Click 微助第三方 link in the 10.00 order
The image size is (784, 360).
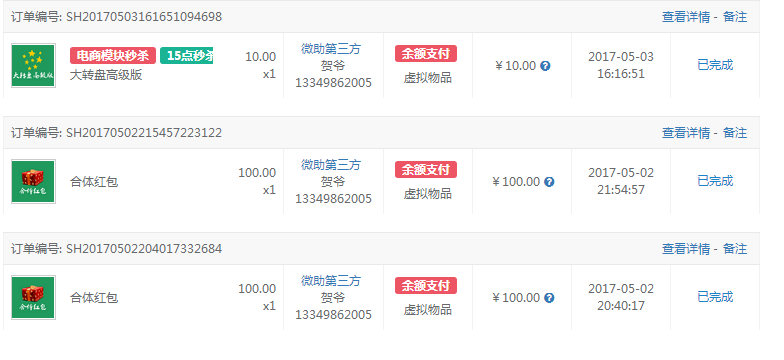click(330, 49)
